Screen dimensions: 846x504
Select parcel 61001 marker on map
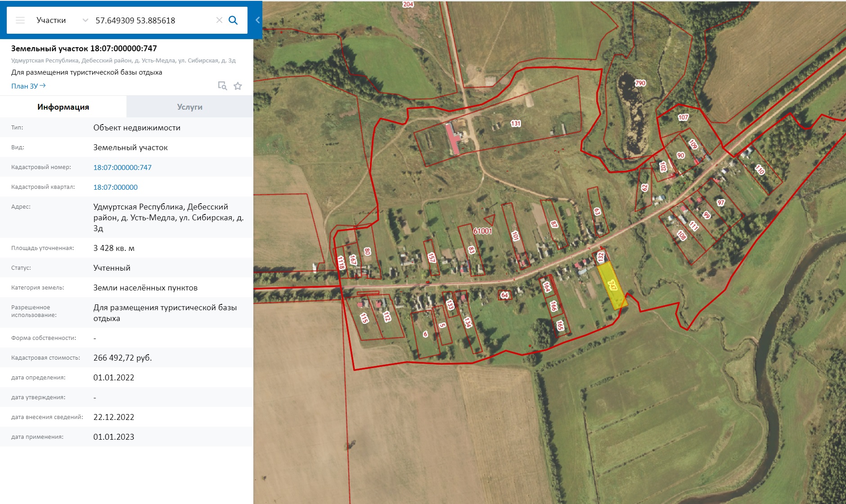tap(483, 231)
